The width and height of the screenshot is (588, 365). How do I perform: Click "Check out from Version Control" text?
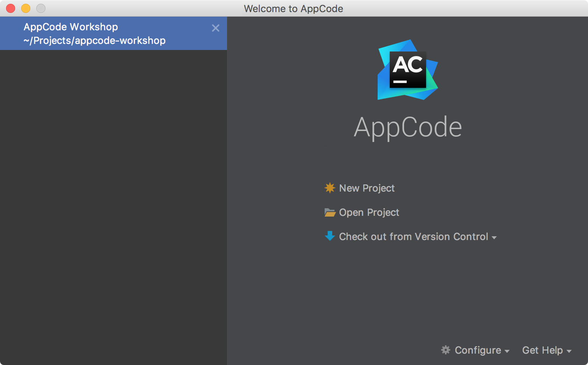pos(414,237)
